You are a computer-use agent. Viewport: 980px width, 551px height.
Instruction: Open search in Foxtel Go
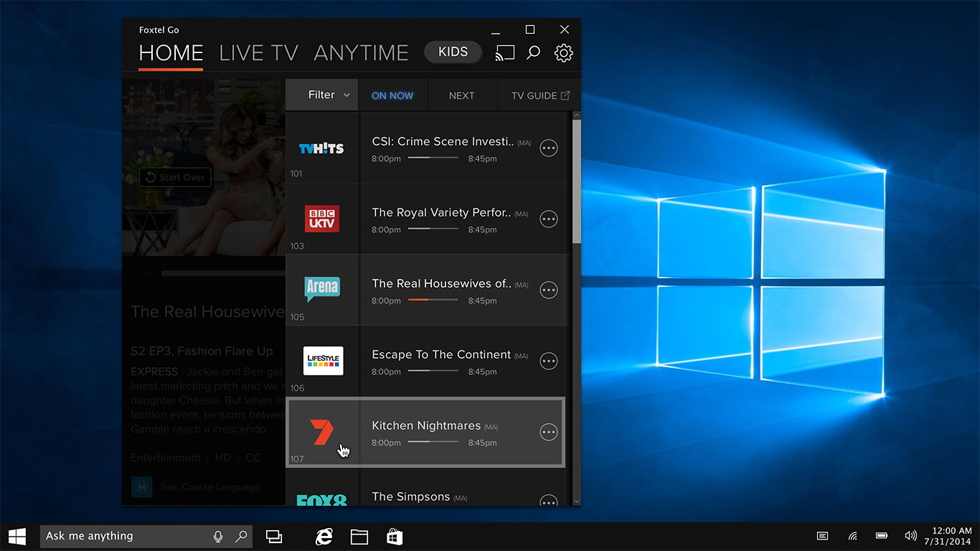pos(533,52)
